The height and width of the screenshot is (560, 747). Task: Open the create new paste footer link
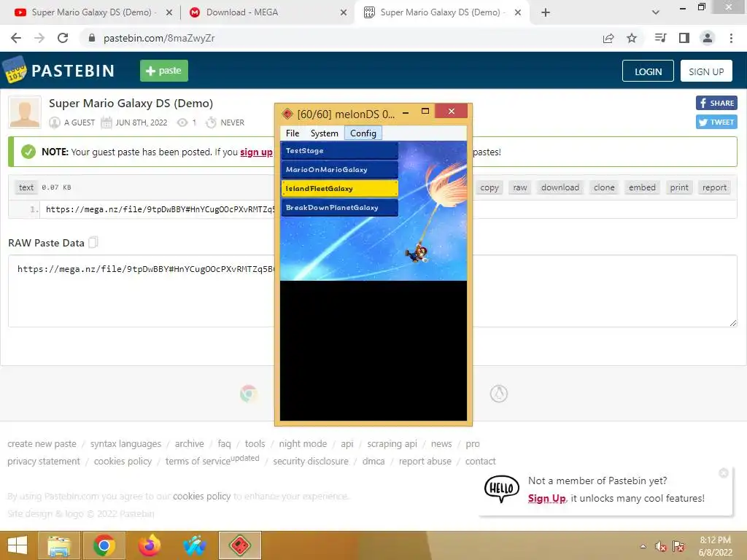click(x=42, y=444)
